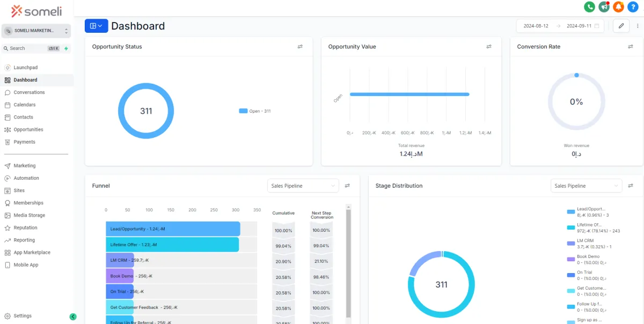Click the lightning quick actions icon
The height and width of the screenshot is (324, 644).
coord(66,48)
